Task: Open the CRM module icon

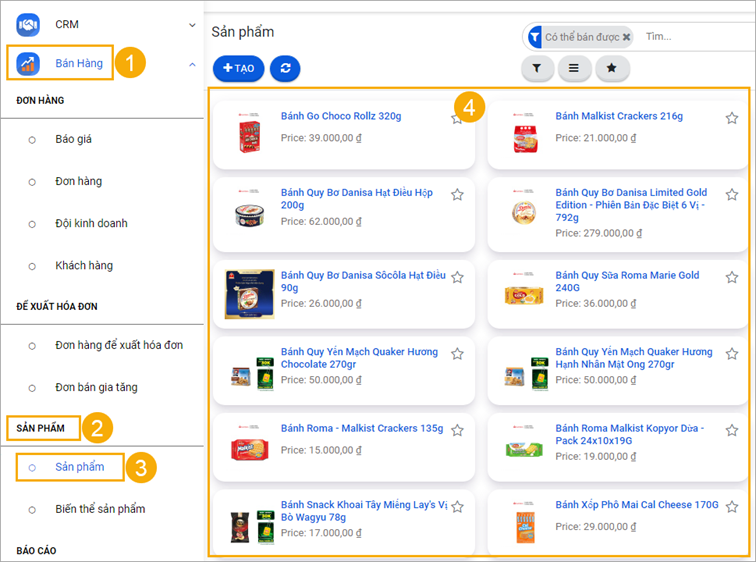Action: [x=28, y=25]
